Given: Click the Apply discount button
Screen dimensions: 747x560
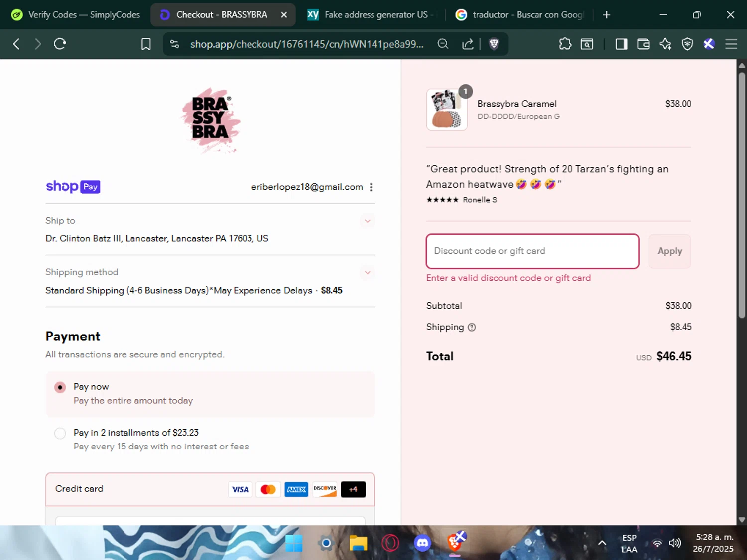Looking at the screenshot, I should pyautogui.click(x=670, y=251).
